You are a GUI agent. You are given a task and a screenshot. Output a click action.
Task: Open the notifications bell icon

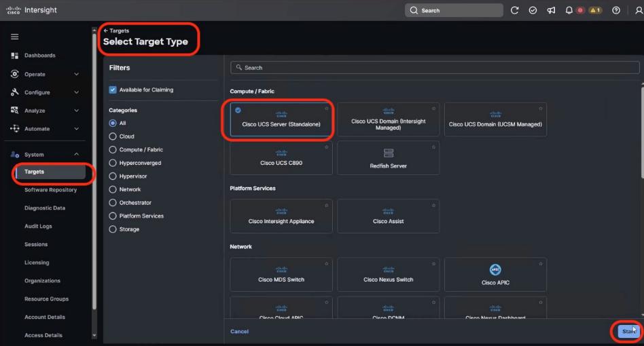569,10
